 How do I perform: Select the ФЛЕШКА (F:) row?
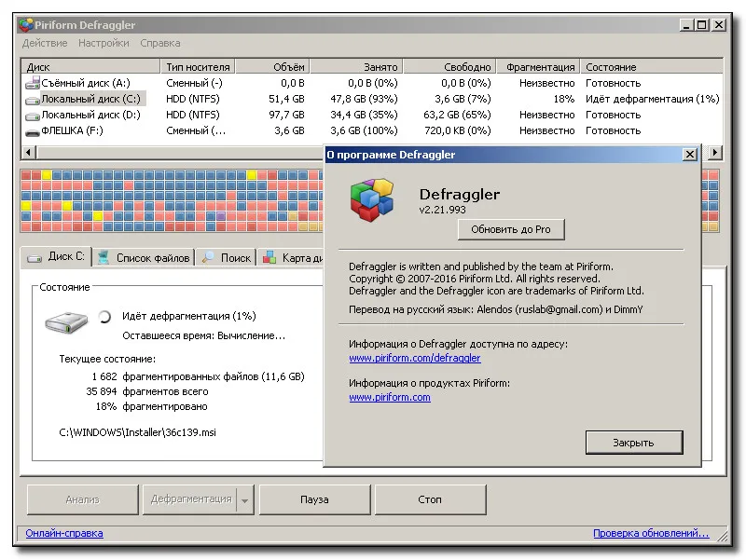(x=372, y=130)
